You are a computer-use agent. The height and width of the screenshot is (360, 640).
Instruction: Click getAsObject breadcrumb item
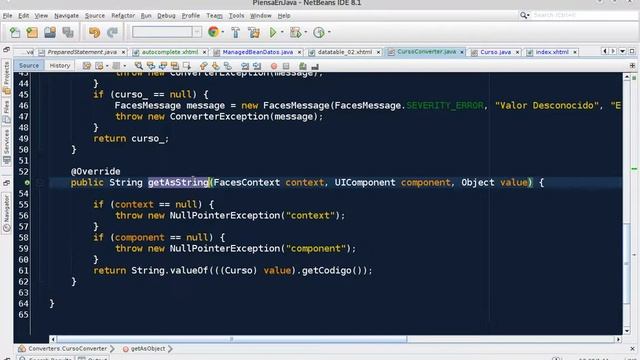point(148,349)
